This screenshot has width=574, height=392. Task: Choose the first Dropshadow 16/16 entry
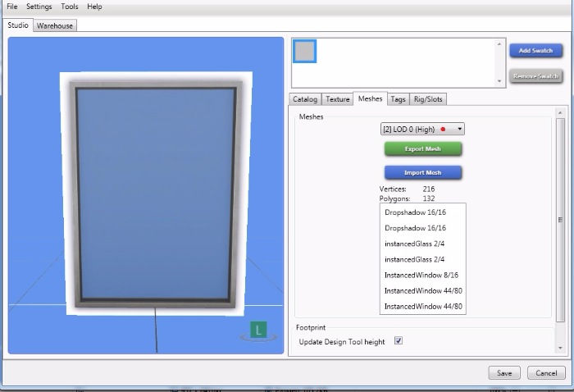[x=415, y=212]
